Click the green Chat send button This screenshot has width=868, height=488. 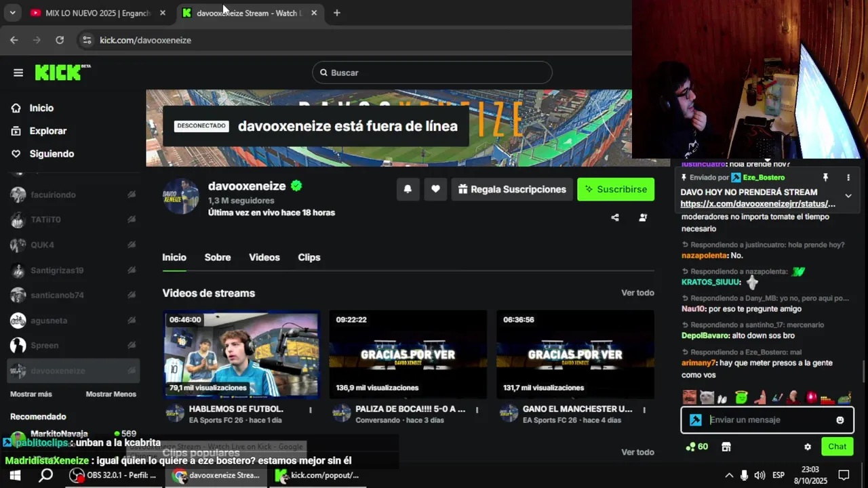(837, 447)
